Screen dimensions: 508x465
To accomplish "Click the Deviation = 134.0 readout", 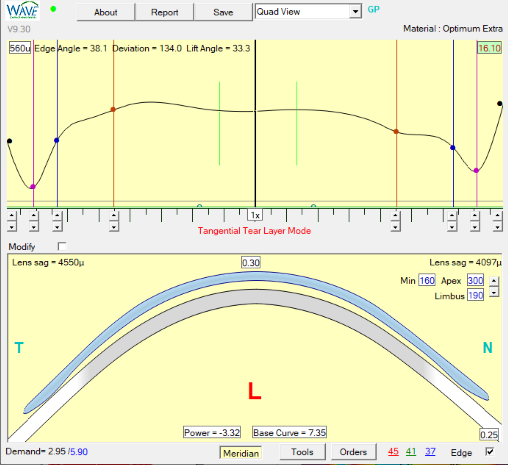I will [147, 48].
